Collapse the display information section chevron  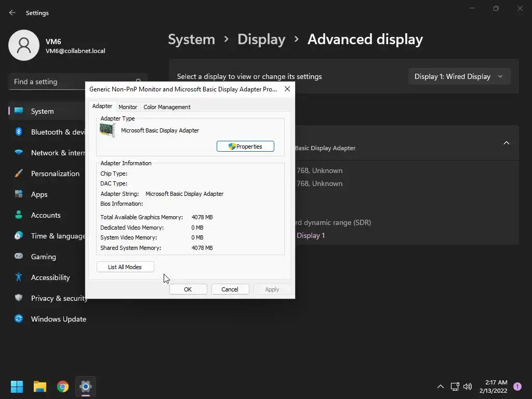pyautogui.click(x=506, y=143)
